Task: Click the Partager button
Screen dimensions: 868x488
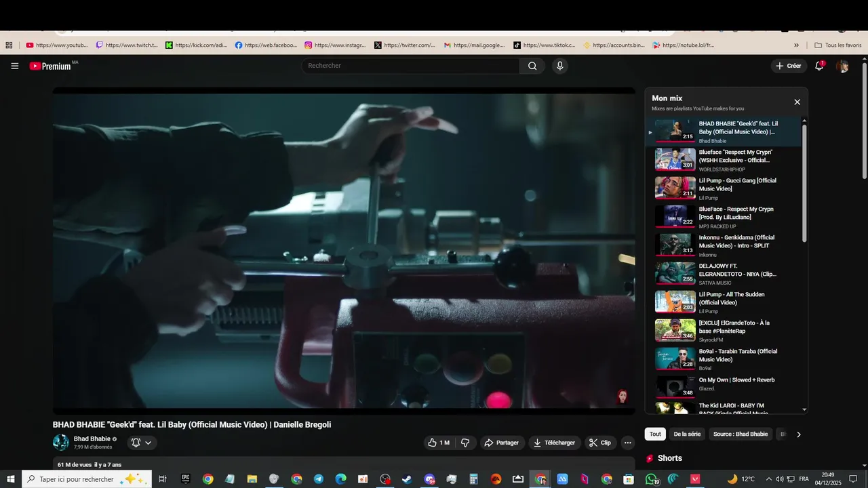Action: click(502, 443)
